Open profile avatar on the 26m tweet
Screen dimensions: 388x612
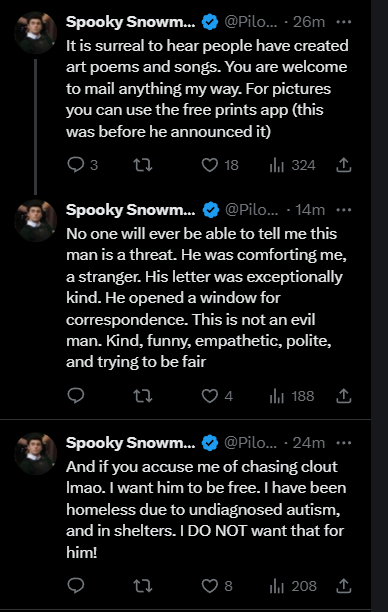click(36, 32)
